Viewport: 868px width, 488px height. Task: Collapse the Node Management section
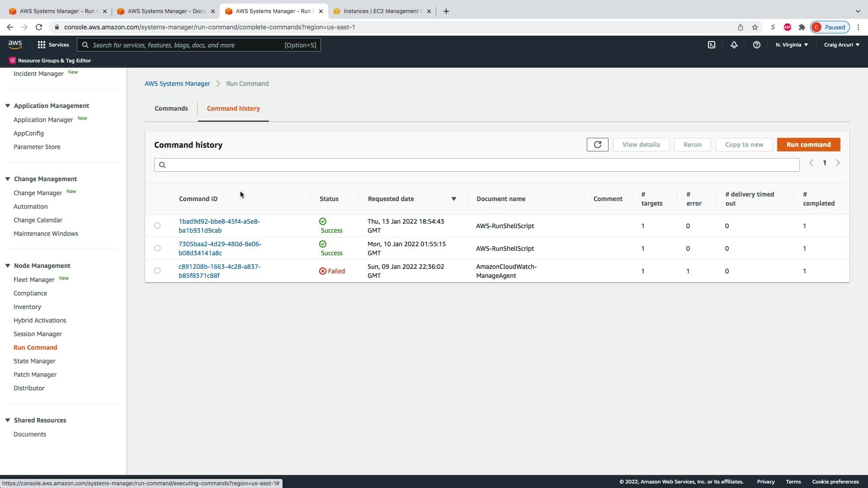coord(8,266)
